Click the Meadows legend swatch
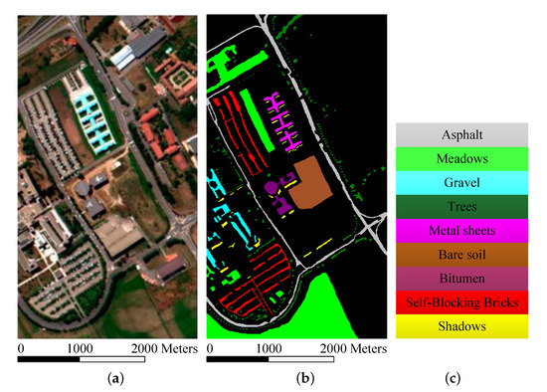 (x=461, y=159)
